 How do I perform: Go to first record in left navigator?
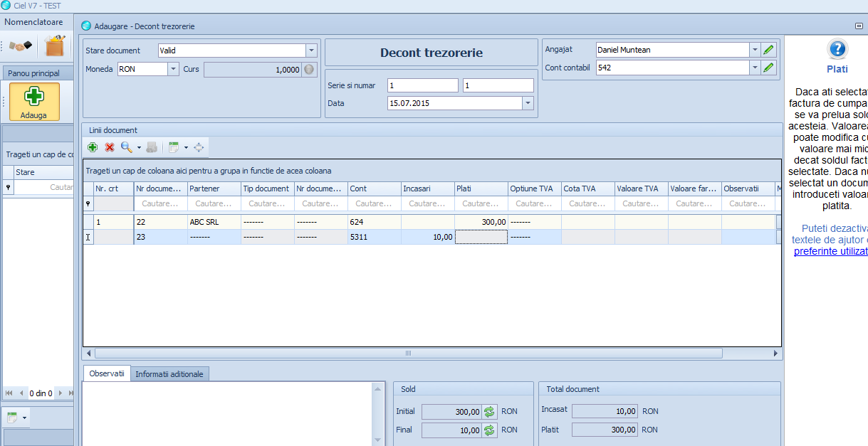[x=9, y=393]
